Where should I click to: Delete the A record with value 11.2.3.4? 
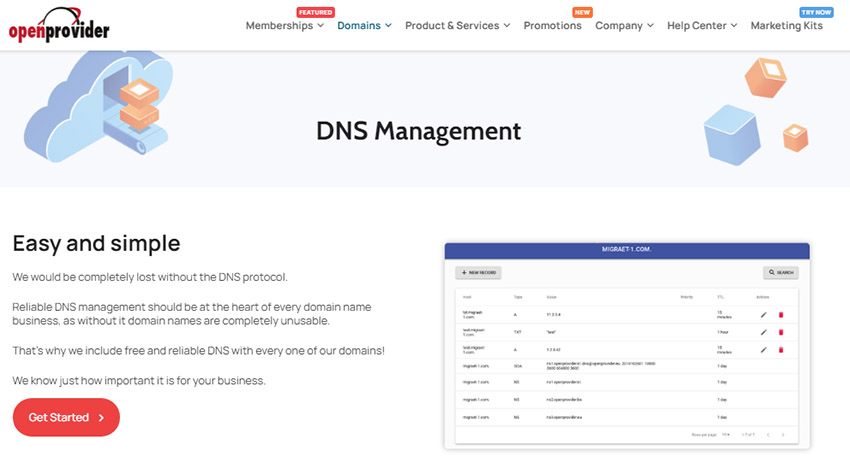point(781,315)
